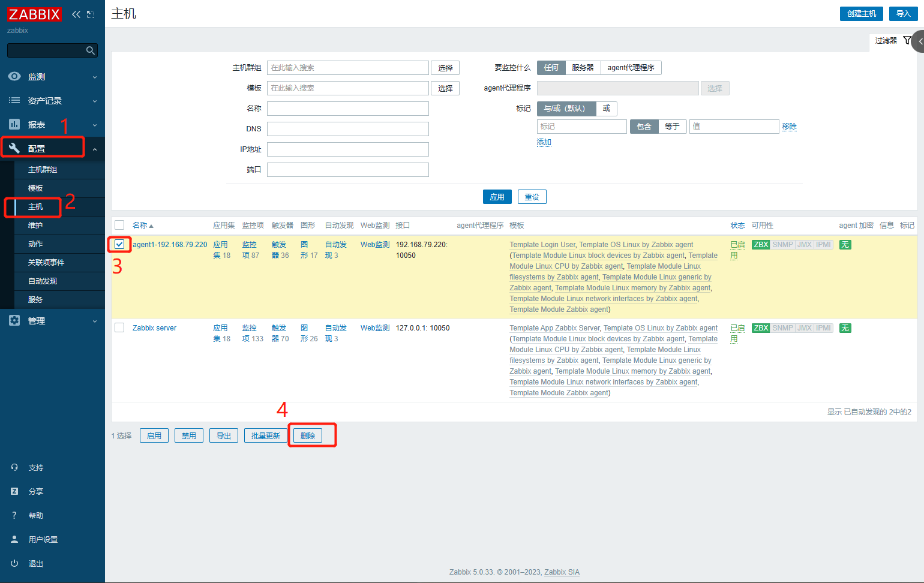Click the IP address filter field
Screen dimensions: 924x583
coord(348,149)
